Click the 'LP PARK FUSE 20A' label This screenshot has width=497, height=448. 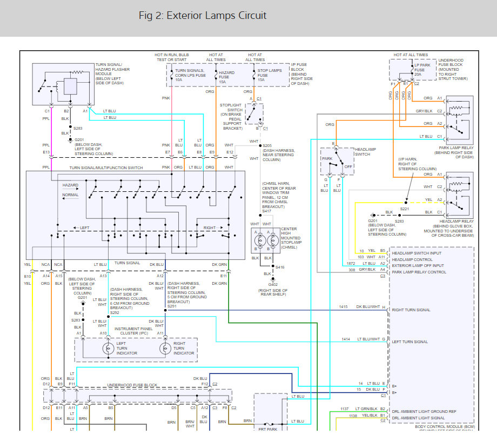point(422,70)
